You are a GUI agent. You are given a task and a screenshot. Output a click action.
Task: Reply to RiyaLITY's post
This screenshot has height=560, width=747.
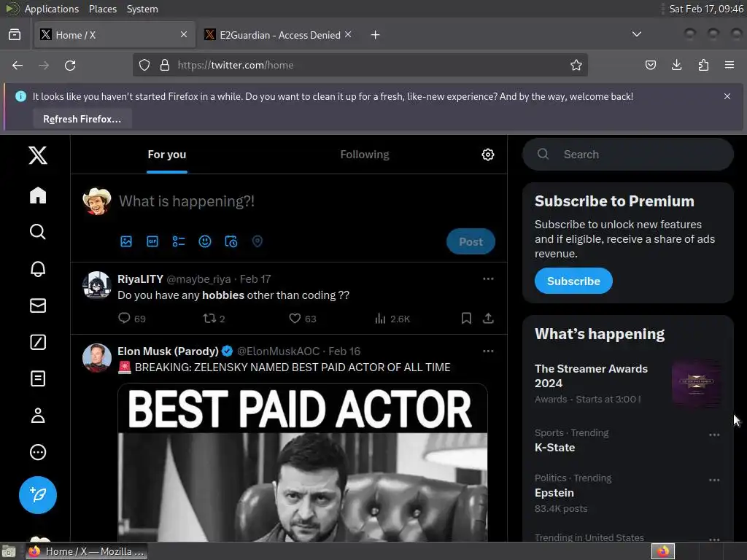coord(131,318)
